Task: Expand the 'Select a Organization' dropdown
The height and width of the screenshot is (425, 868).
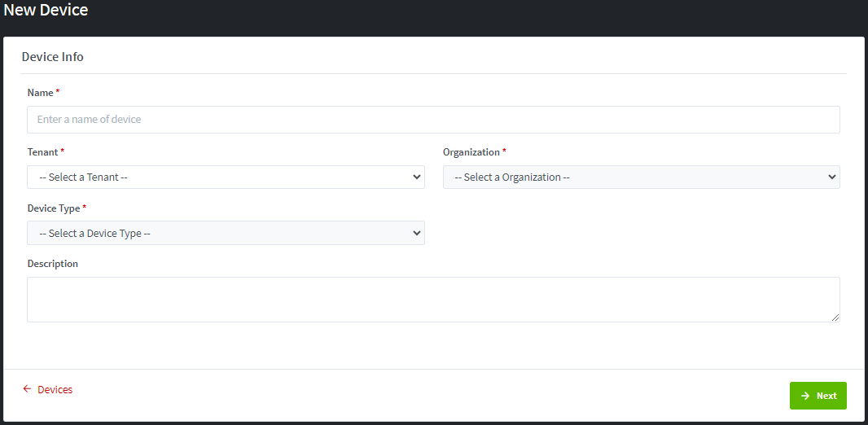Action: (x=641, y=177)
